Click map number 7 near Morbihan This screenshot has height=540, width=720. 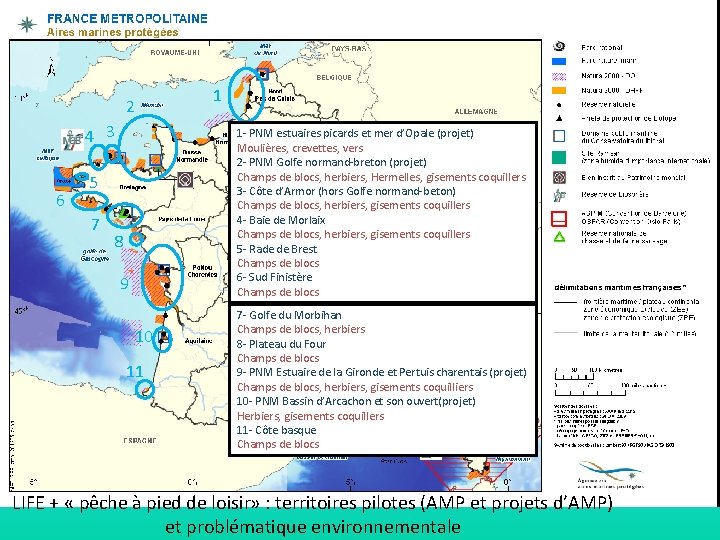click(x=95, y=224)
